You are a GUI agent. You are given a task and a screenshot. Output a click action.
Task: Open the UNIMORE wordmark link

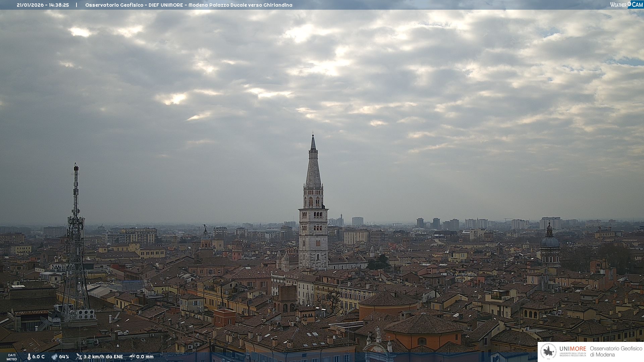pyautogui.click(x=573, y=349)
